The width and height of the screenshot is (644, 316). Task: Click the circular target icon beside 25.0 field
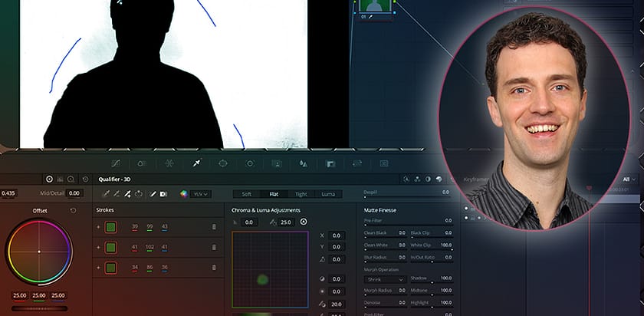coord(304,222)
